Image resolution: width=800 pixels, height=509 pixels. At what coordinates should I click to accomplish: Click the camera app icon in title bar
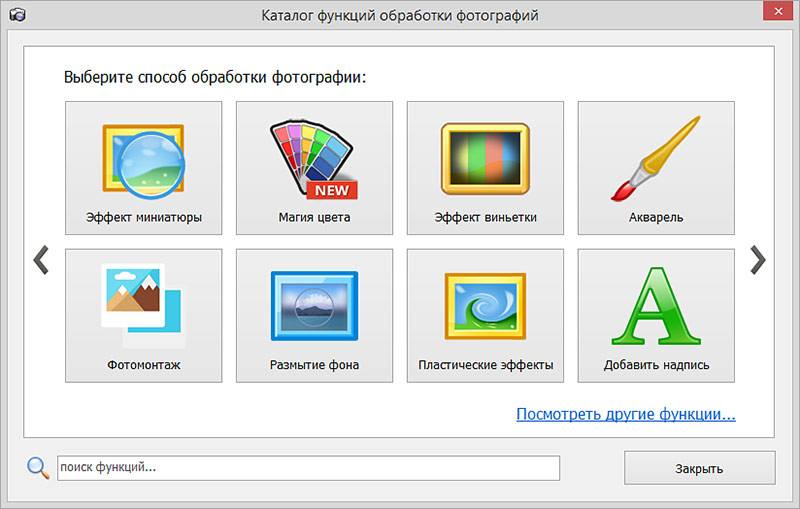17,15
